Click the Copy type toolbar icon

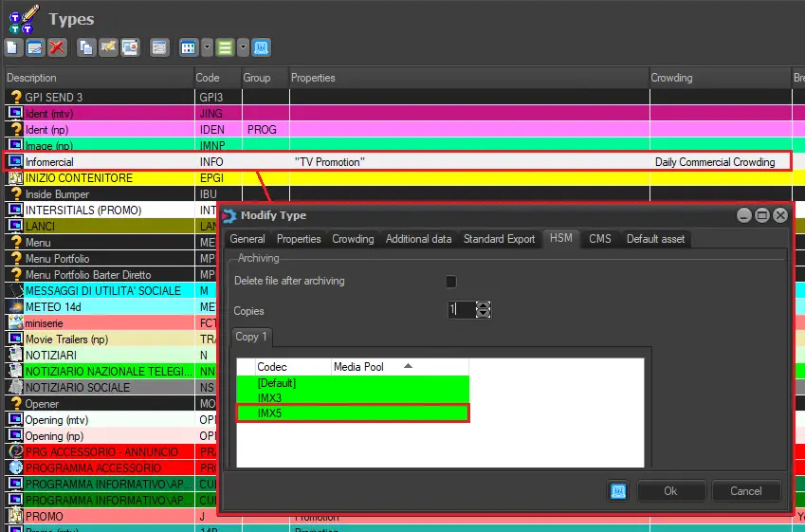coord(86,47)
